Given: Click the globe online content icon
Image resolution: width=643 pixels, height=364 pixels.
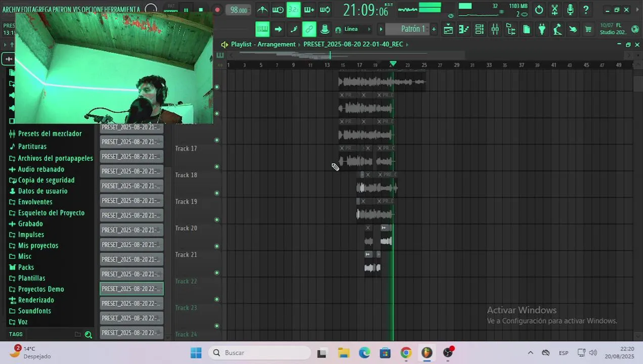Looking at the screenshot, I should (635, 29).
